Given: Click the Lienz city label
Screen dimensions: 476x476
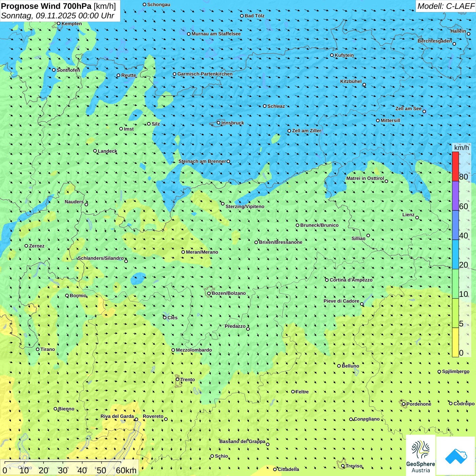Looking at the screenshot, I should tap(408, 215).
